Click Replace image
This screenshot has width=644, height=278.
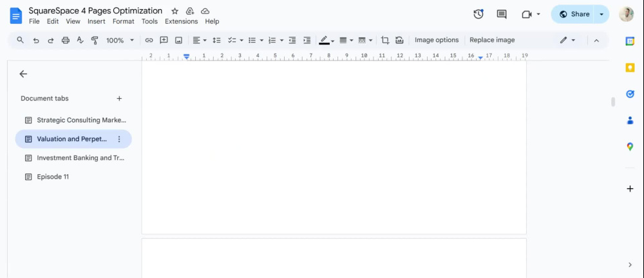pos(492,40)
